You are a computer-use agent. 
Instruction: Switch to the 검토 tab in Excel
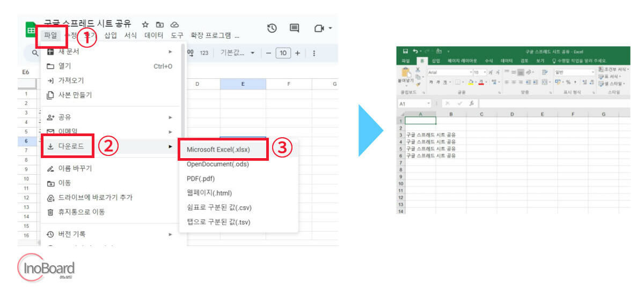click(525, 61)
